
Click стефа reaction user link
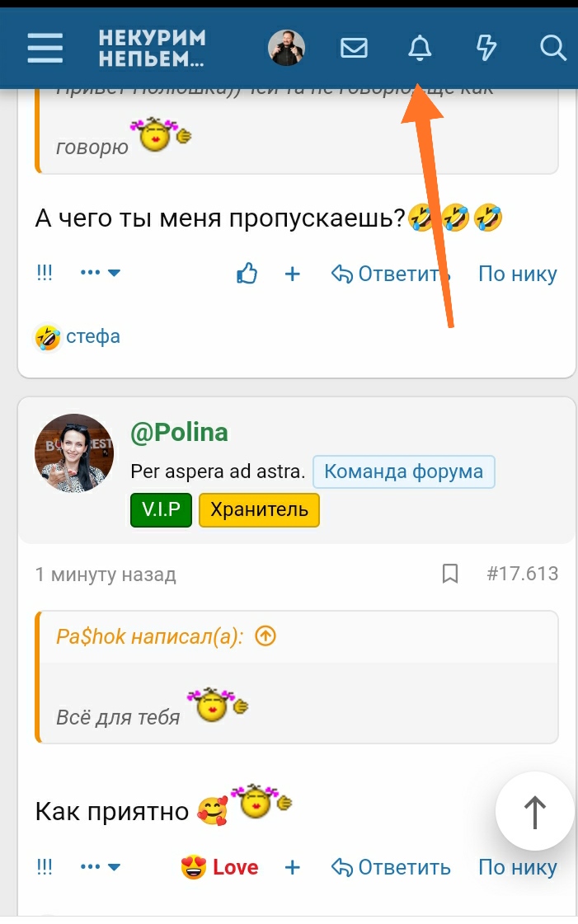pos(92,336)
